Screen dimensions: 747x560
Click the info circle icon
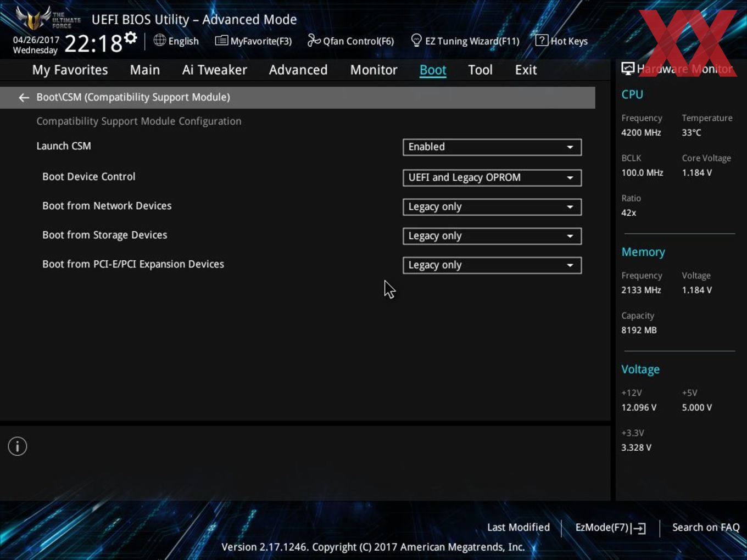click(18, 446)
